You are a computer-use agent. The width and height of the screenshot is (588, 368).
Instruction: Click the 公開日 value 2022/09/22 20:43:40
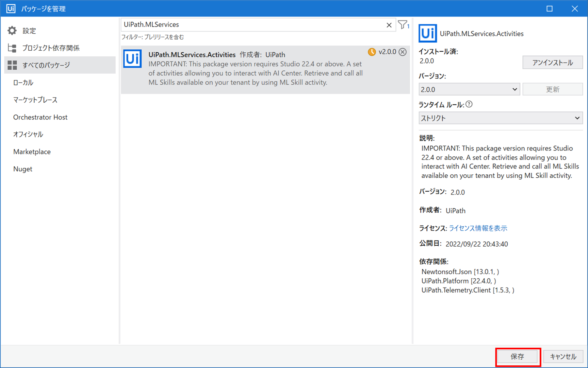click(477, 244)
